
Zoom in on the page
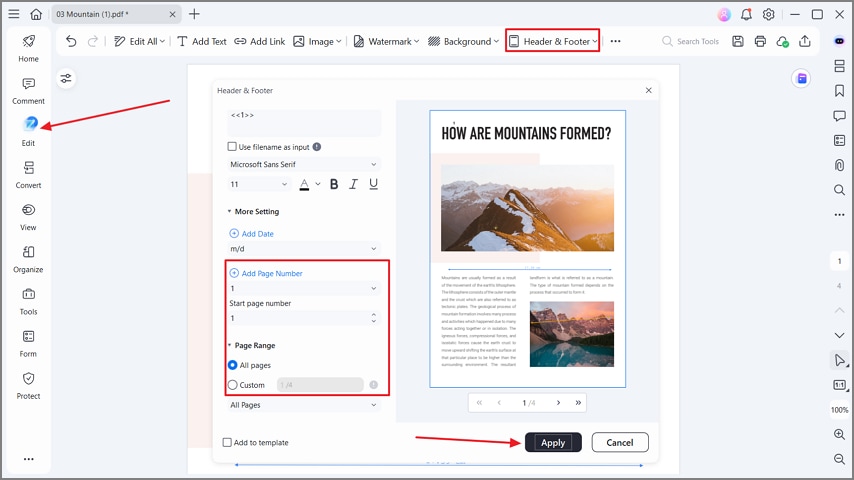click(839, 434)
